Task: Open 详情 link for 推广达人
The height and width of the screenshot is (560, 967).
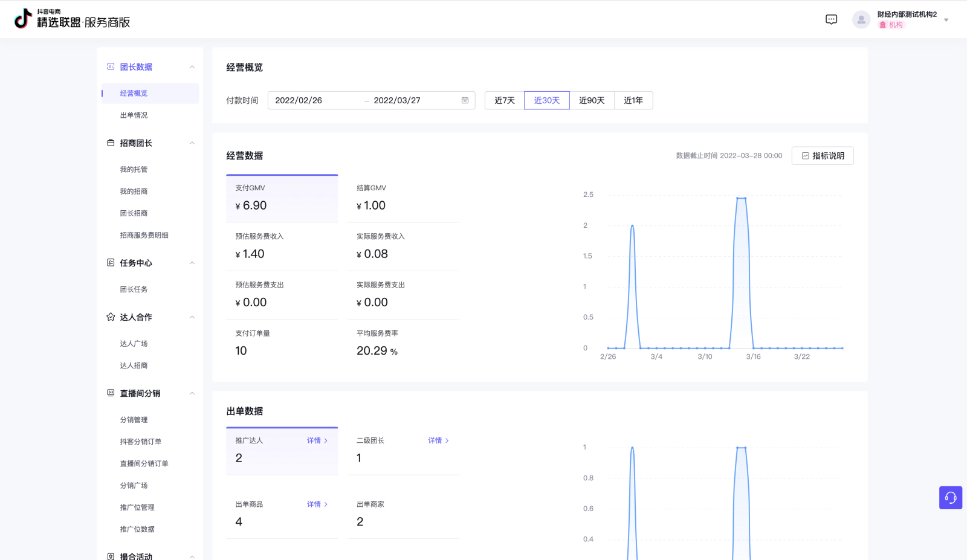Action: 317,440
